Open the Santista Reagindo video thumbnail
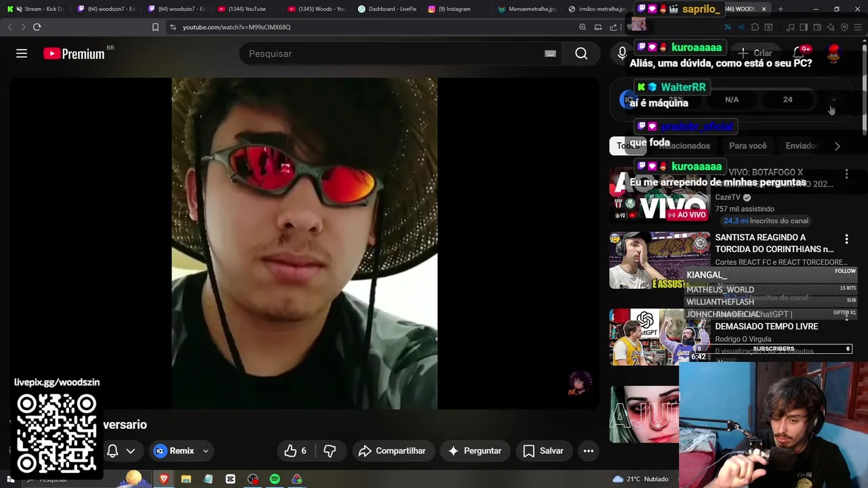868x488 pixels. 659,260
